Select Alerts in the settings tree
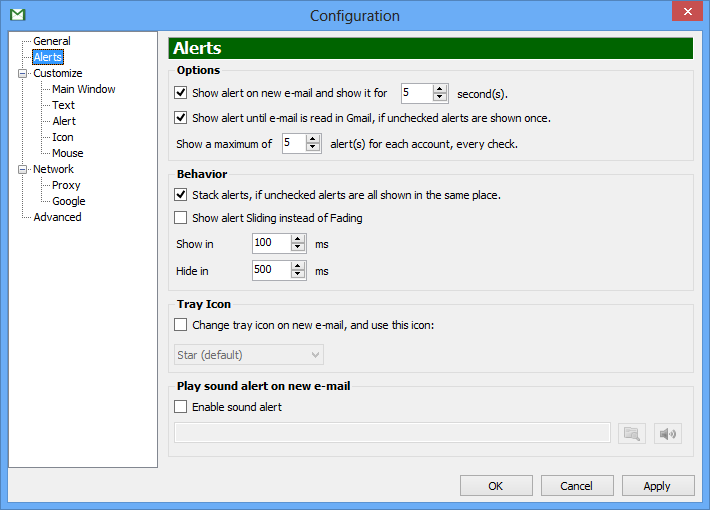The width and height of the screenshot is (710, 510). (x=48, y=57)
